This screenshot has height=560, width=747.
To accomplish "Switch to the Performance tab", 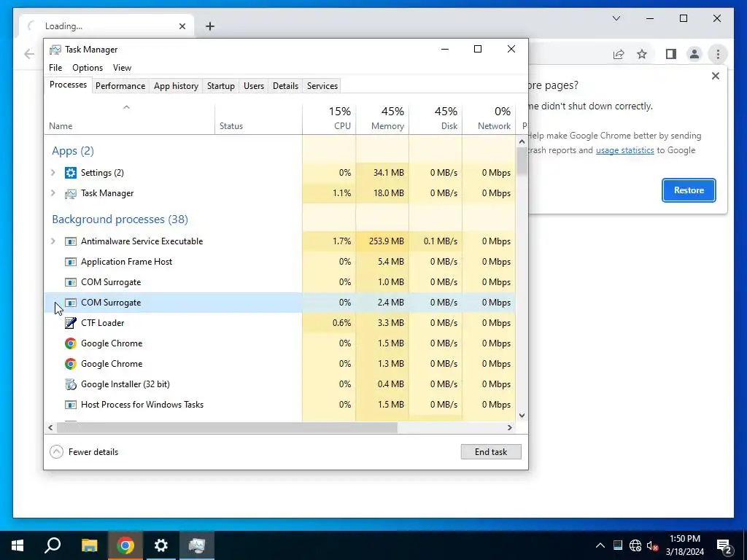I will point(120,86).
